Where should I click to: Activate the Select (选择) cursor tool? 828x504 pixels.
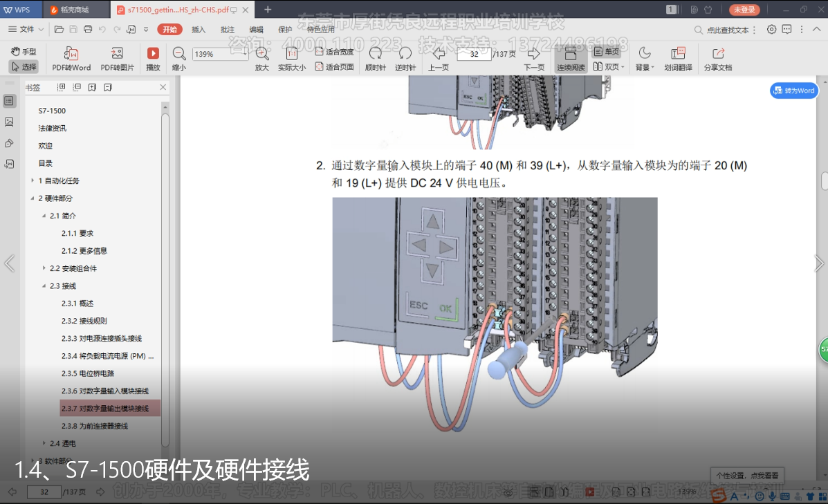24,66
